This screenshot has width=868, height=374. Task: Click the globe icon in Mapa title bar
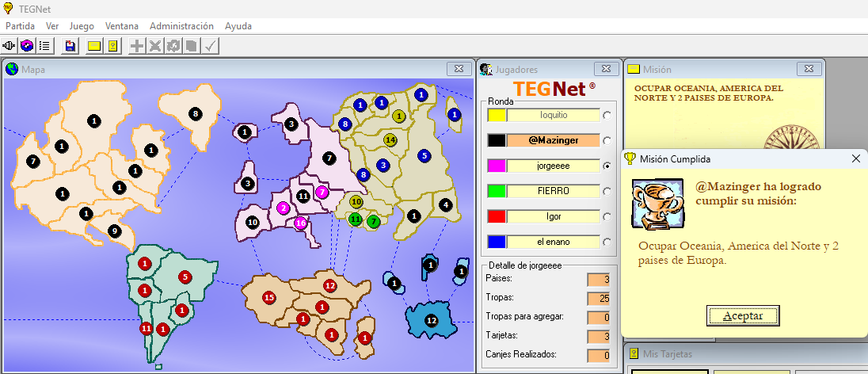coord(12,69)
